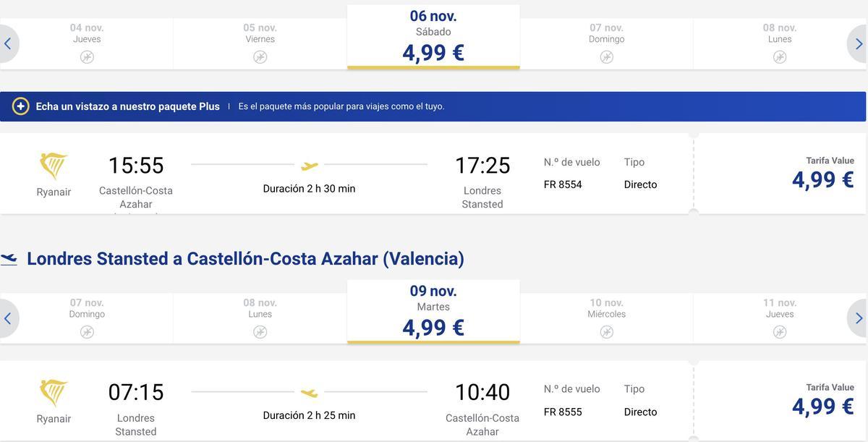Show later return dates with the right arrow
This screenshot has height=442, width=868.
point(858,318)
